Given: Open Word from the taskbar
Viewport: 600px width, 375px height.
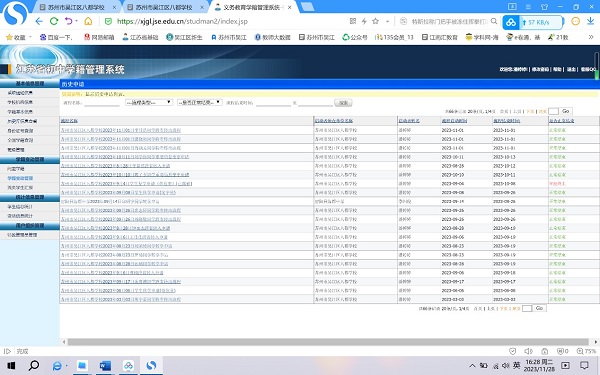Looking at the screenshot, I should 105,366.
